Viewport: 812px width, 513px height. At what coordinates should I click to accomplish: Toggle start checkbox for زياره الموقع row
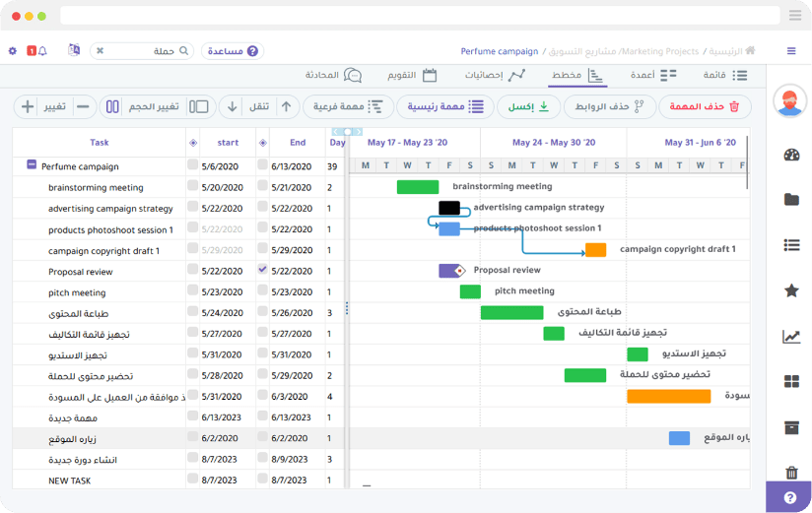click(x=192, y=436)
